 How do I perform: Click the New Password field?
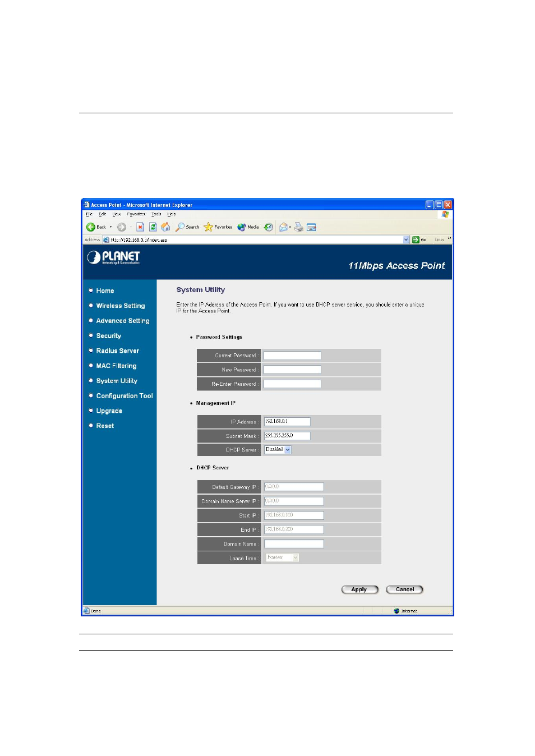292,370
